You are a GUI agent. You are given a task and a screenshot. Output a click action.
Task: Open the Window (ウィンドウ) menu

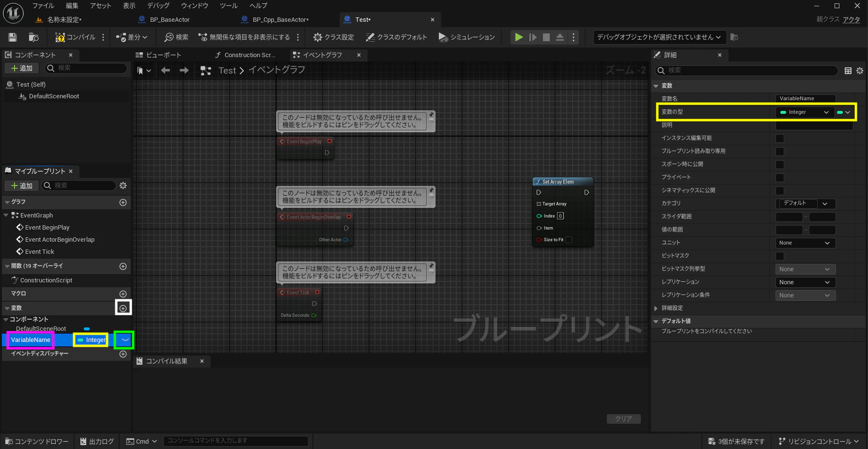195,6
